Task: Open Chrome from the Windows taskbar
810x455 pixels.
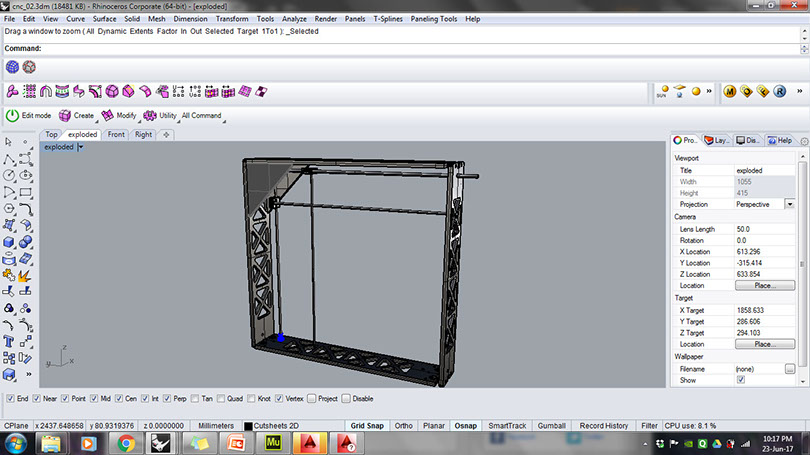Action: 125,444
